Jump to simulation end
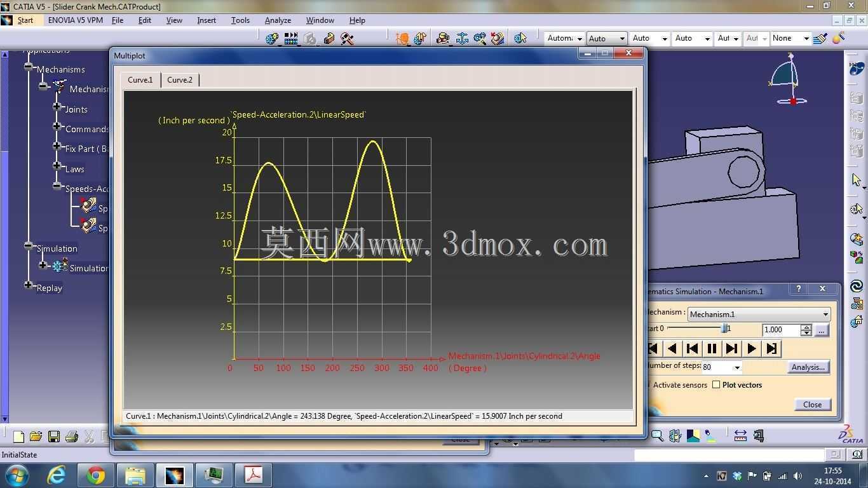 771,348
